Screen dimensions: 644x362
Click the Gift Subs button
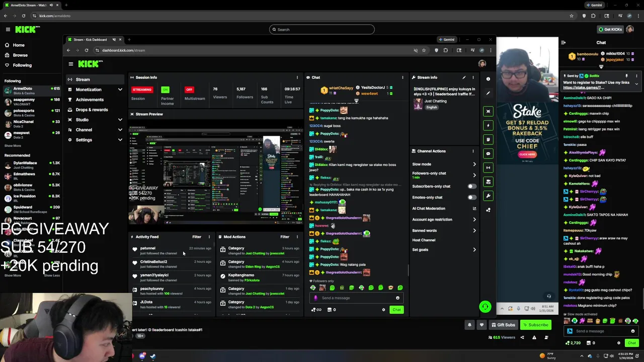[503, 325]
